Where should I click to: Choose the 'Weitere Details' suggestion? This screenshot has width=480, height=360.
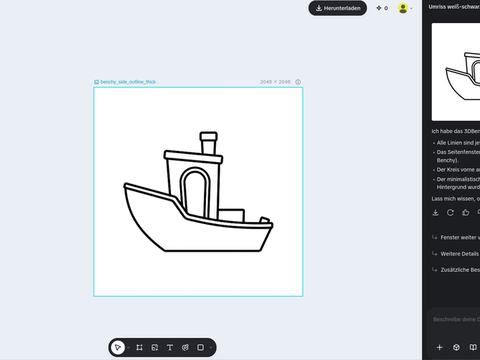click(x=456, y=254)
